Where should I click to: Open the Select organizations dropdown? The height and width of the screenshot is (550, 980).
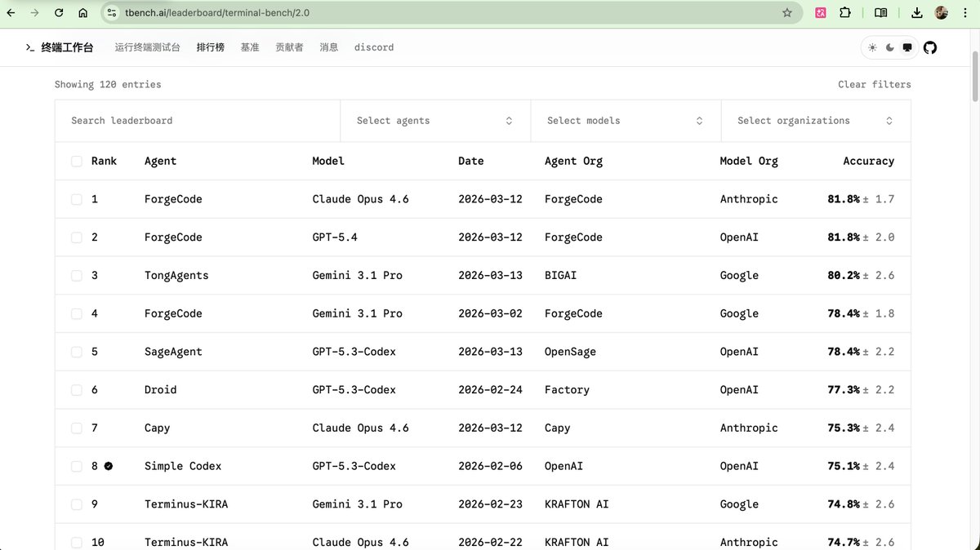click(816, 121)
